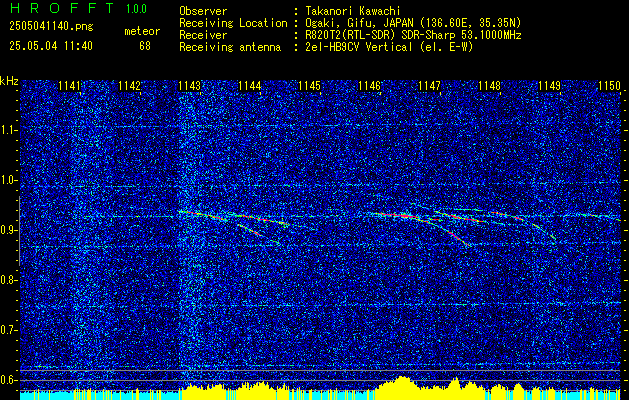Click the 1147 time marker
The height and width of the screenshot is (400, 629).
(429, 86)
